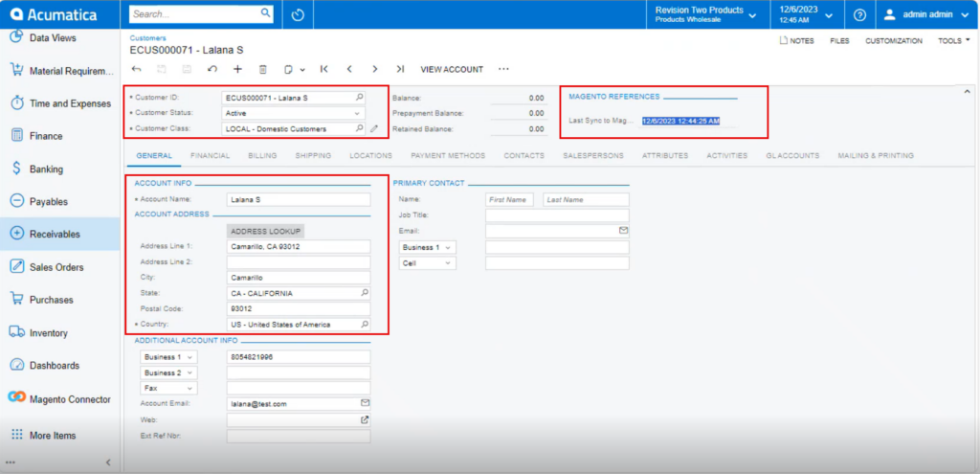Click the Primary Contact First Name field
This screenshot has width=980, height=474.
tap(509, 199)
